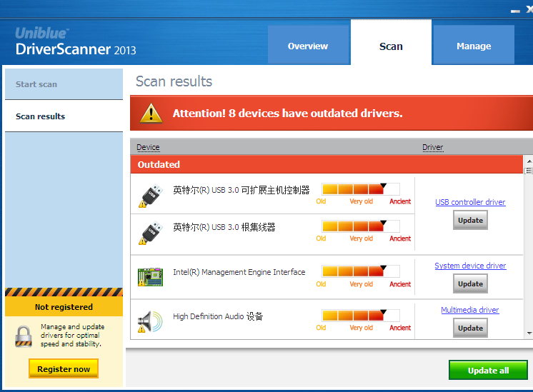Click the scroll up arrow of results list
This screenshot has height=392, width=533.
tap(529, 161)
